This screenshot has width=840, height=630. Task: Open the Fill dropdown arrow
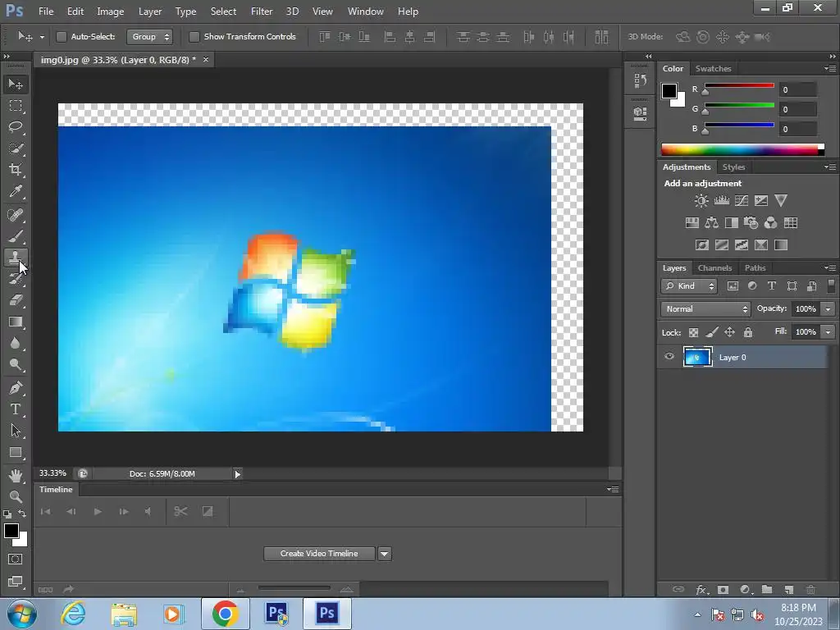tap(828, 332)
